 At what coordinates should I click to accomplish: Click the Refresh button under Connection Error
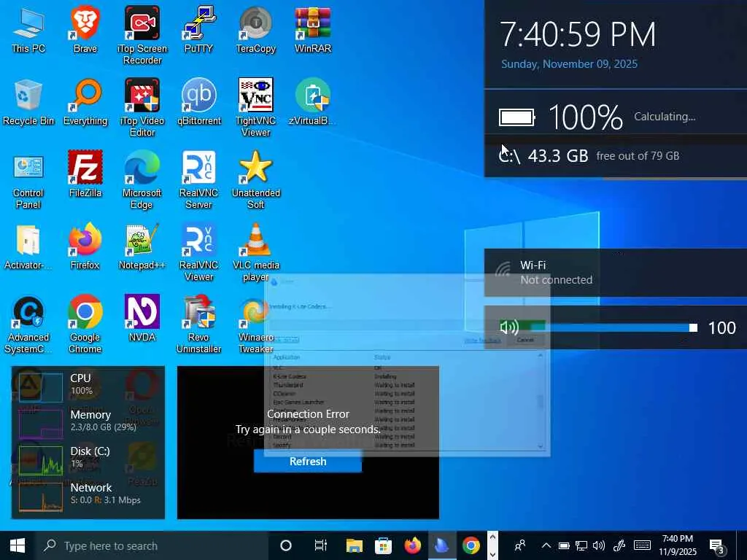(x=308, y=462)
